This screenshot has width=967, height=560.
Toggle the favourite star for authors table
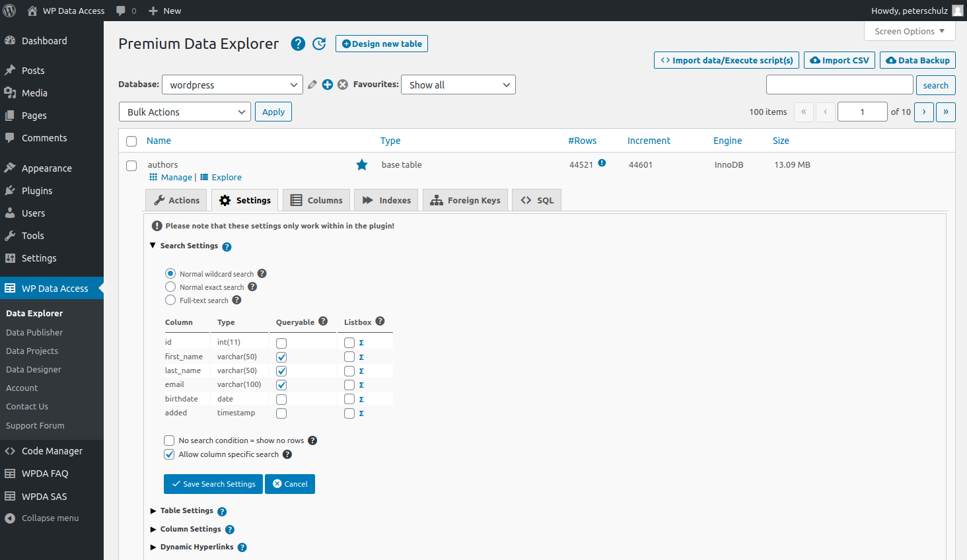pyautogui.click(x=362, y=164)
